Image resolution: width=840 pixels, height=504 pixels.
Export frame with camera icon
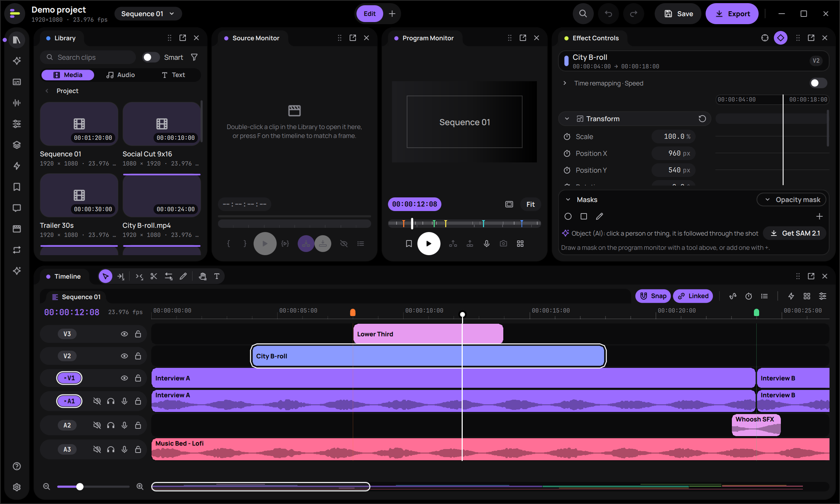503,243
